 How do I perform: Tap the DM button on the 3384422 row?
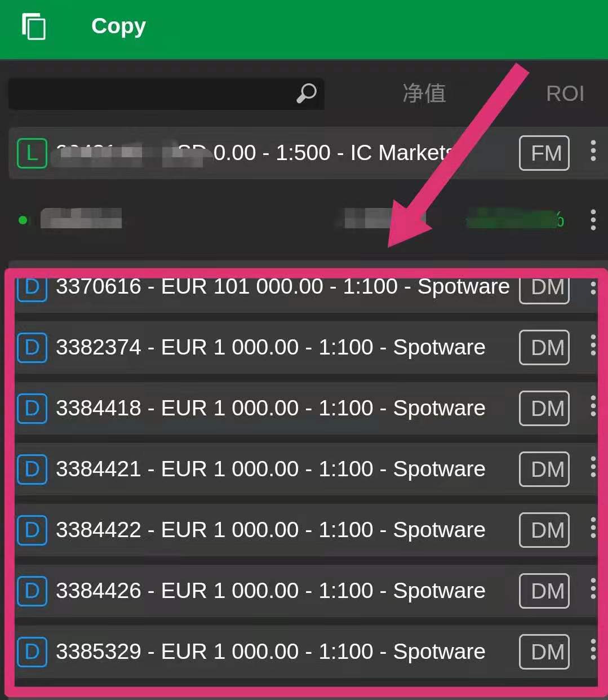click(544, 530)
